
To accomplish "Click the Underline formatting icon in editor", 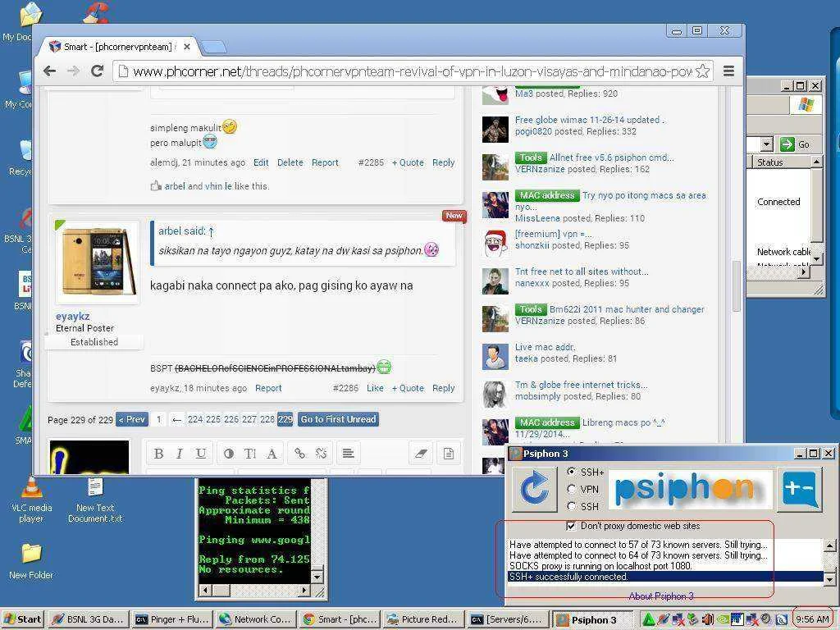I will click(200, 454).
